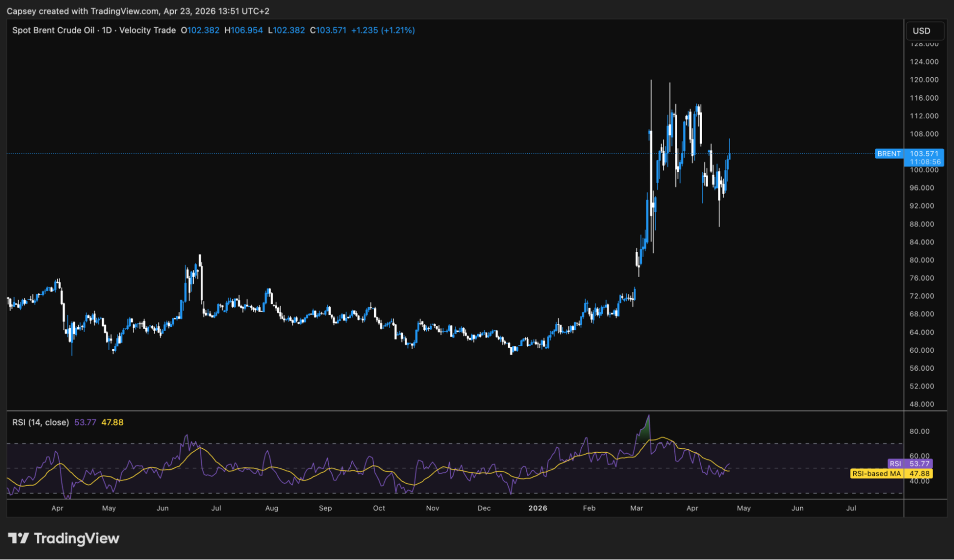954x560 pixels.
Task: Click the 120.000 price axis level
Action: 923,80
